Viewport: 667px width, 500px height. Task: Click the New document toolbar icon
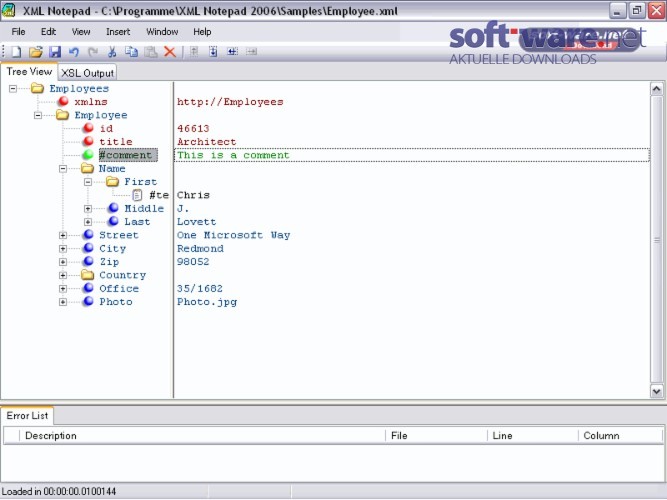16,52
